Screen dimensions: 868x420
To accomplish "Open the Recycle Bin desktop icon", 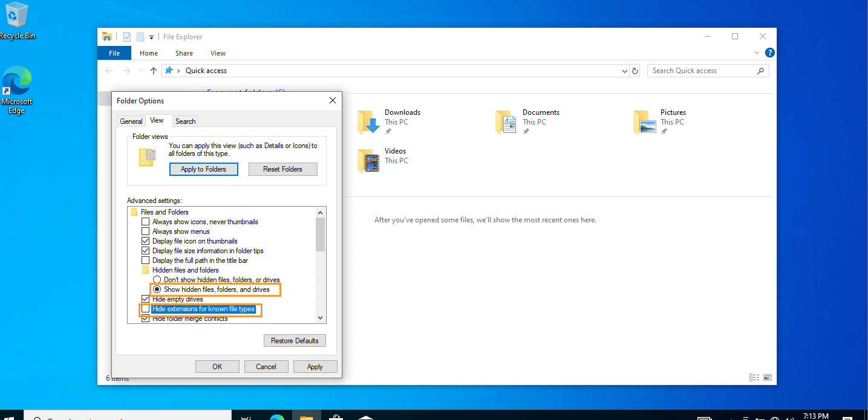I will click(x=17, y=20).
